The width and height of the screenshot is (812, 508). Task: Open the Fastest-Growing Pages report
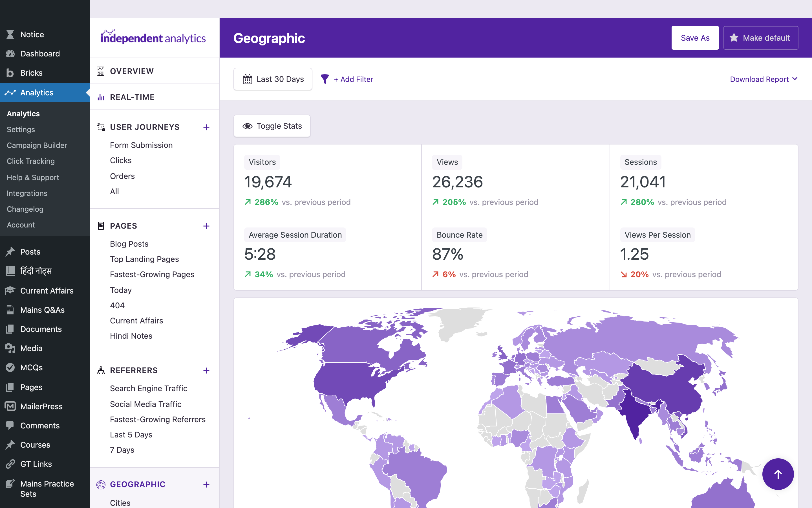click(x=152, y=275)
